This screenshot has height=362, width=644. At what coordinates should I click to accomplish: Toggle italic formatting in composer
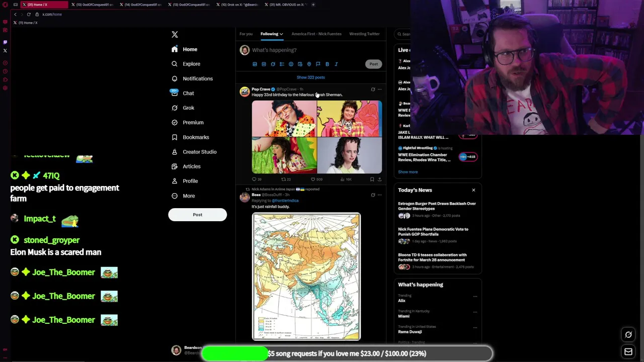coord(336,64)
